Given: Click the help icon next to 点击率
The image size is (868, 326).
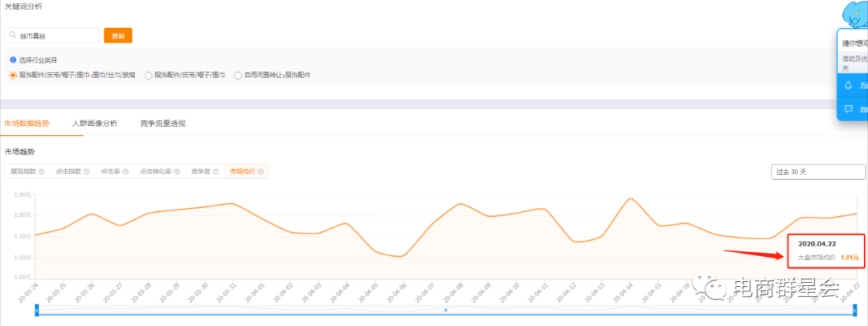Looking at the screenshot, I should 125,172.
